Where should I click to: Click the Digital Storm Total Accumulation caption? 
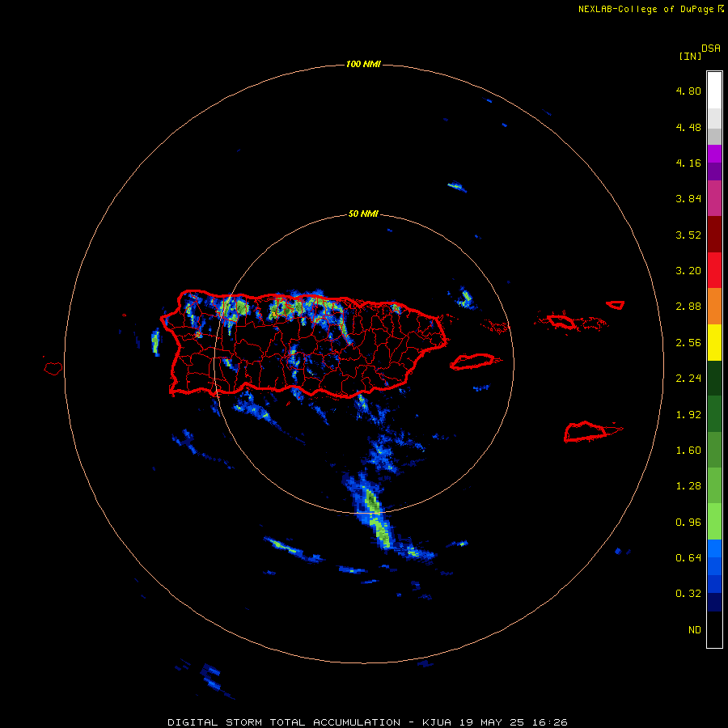367,722
